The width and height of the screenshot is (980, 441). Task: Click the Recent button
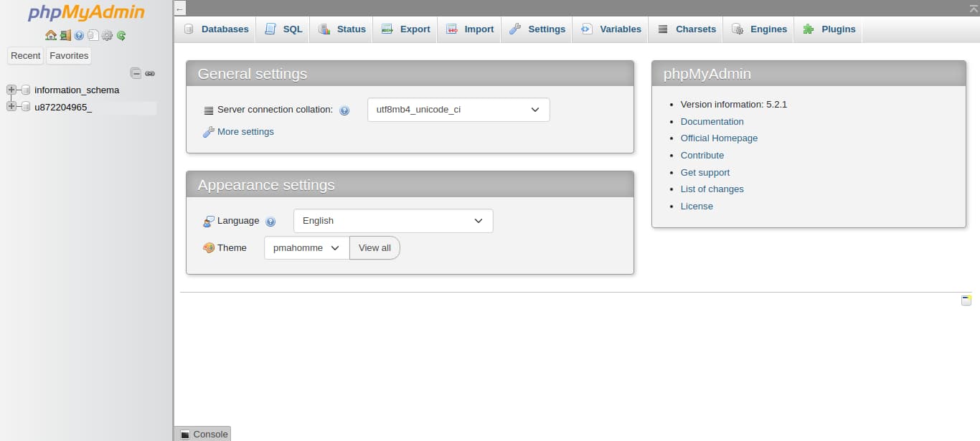click(26, 56)
